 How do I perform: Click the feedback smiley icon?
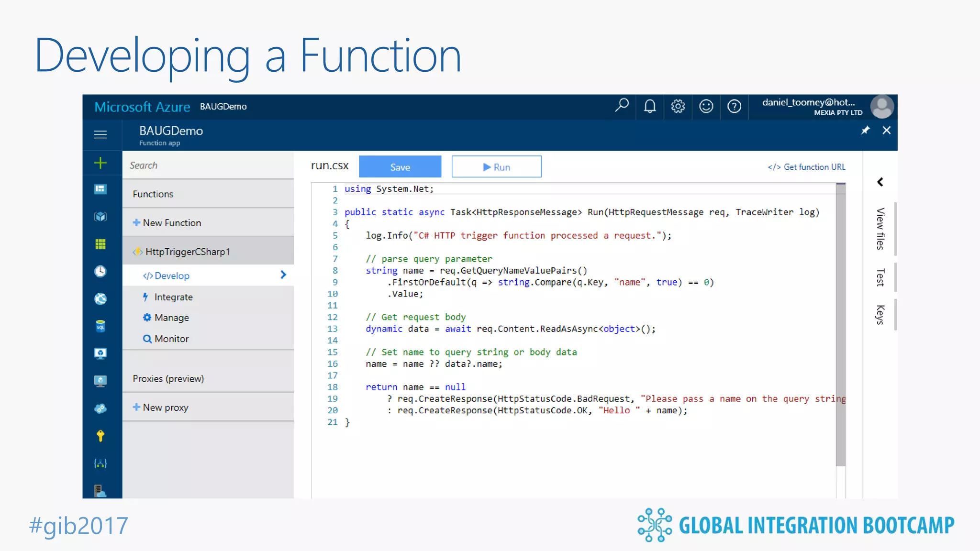pyautogui.click(x=706, y=106)
